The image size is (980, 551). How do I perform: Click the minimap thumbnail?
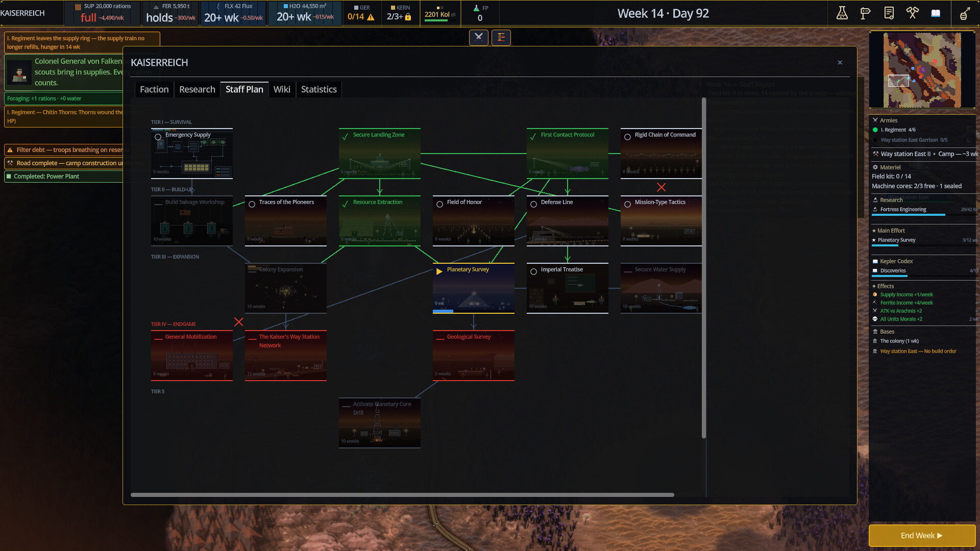pyautogui.click(x=922, y=70)
